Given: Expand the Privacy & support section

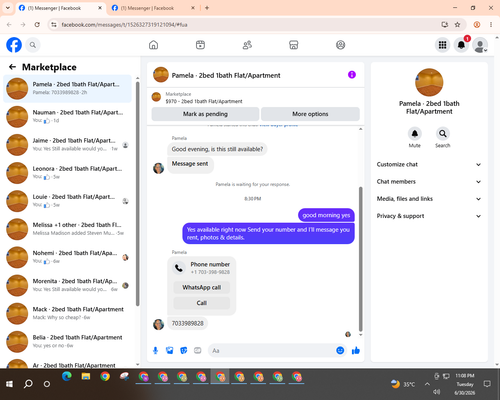Looking at the screenshot, I should pos(429,216).
